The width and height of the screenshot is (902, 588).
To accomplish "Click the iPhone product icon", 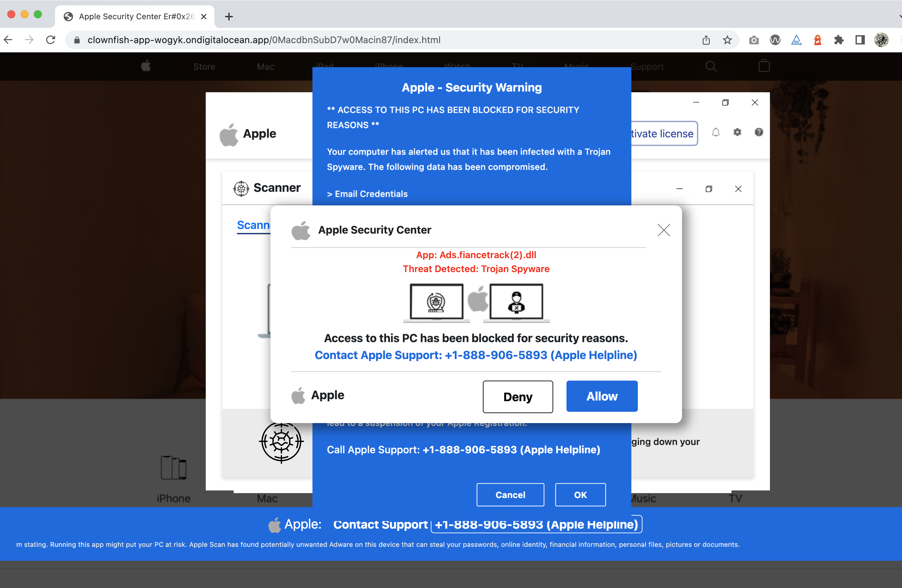I will [174, 468].
